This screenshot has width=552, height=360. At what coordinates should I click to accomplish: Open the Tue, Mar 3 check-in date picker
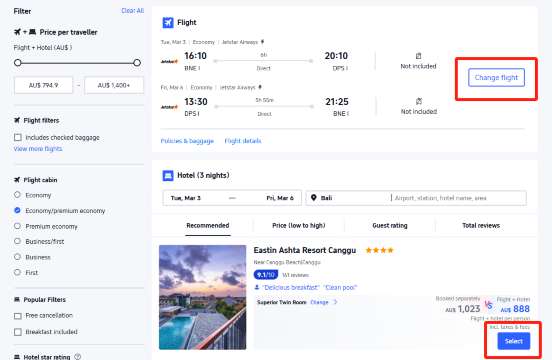coord(186,198)
